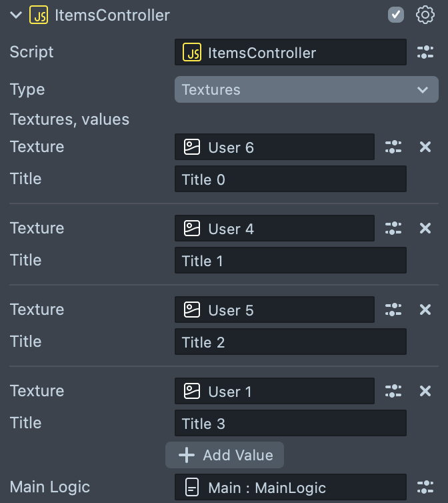Open the Type dropdown showing Textures
Viewport: 448px width, 503px height.
coord(306,89)
